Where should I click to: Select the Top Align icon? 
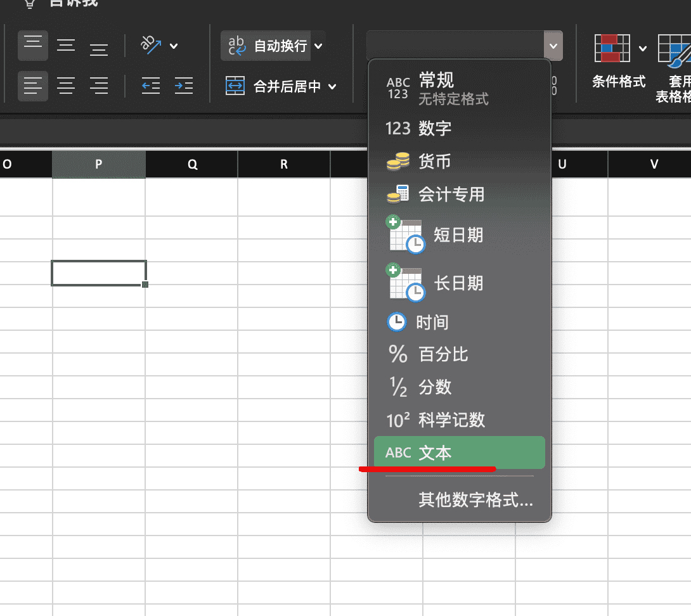click(x=33, y=45)
